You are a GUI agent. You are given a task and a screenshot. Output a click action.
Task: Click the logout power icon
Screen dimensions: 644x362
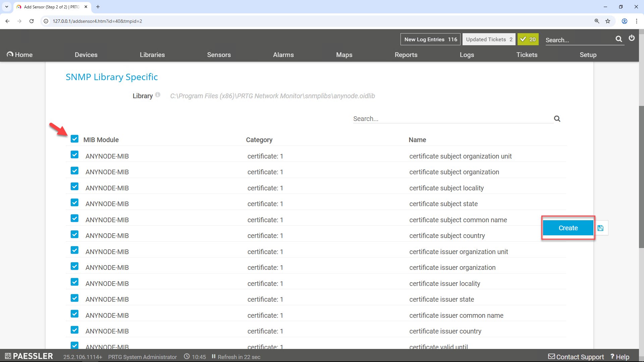[x=632, y=38]
